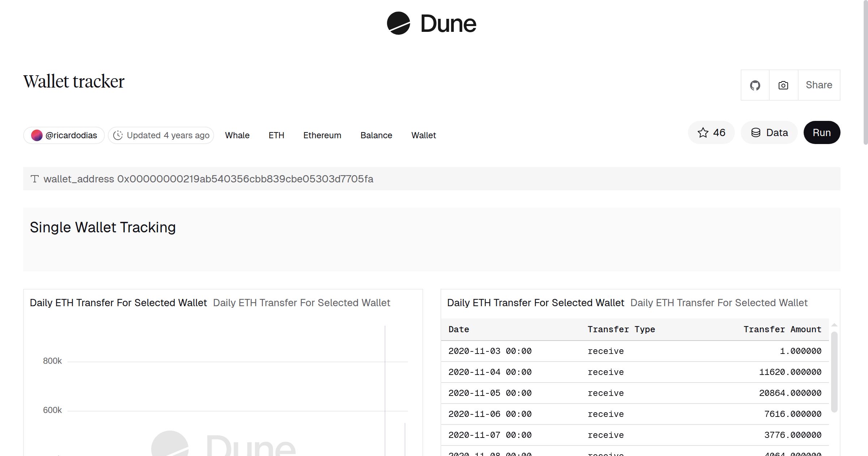Click the Share button

(x=819, y=85)
